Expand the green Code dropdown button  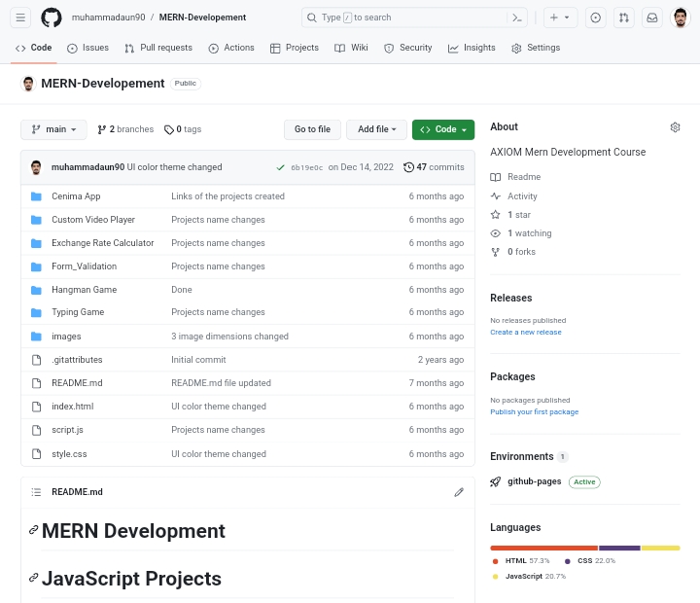tap(443, 129)
